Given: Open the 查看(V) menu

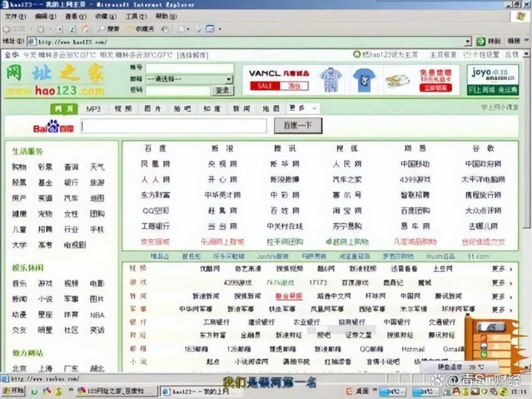Looking at the screenshot, I should tap(75, 16).
